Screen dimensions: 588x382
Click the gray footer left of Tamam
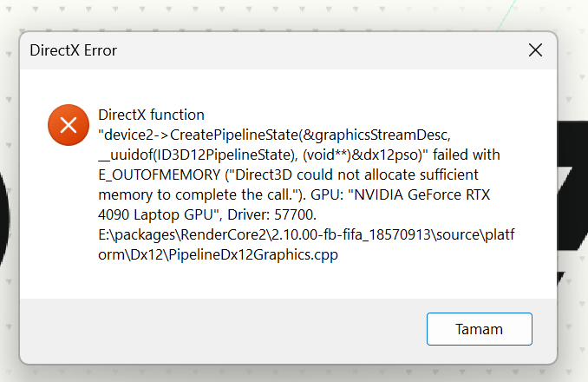[217, 329]
